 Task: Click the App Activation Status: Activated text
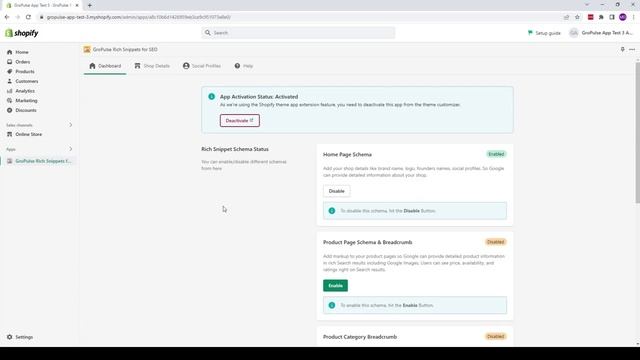(x=259, y=97)
